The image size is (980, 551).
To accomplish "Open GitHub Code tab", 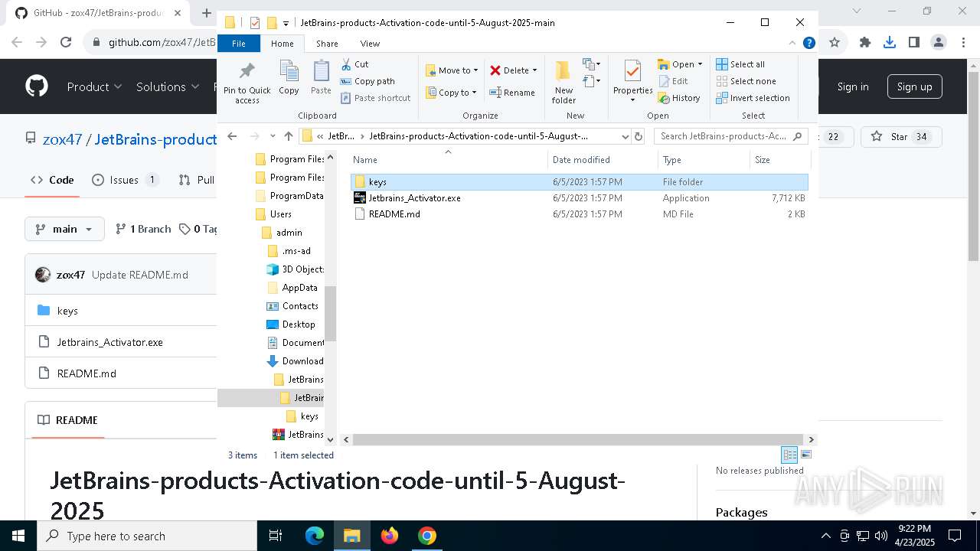I will point(52,180).
